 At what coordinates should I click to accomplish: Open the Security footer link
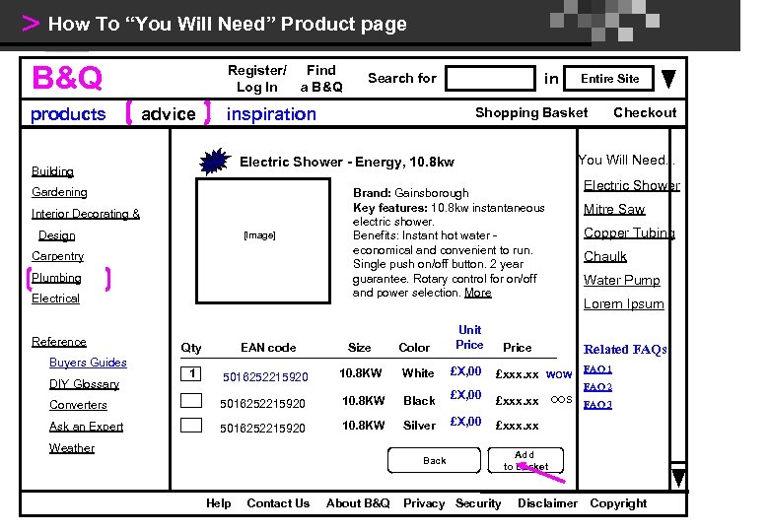point(478,503)
